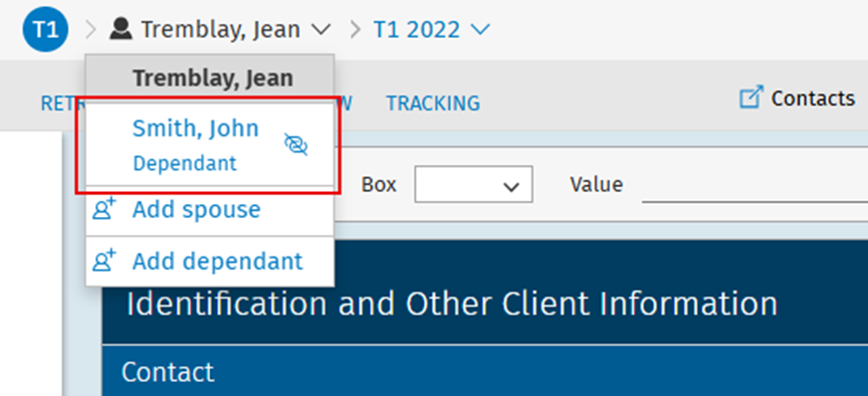
Task: Click the add-person icon next to Add spouse
Action: coord(105,210)
